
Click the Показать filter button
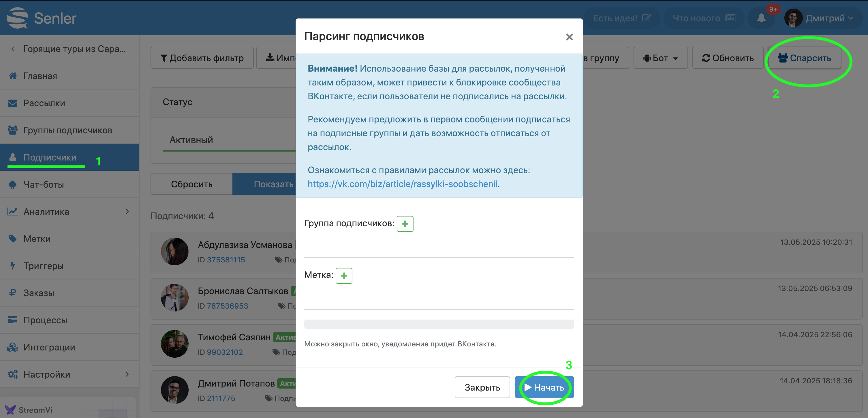(264, 184)
